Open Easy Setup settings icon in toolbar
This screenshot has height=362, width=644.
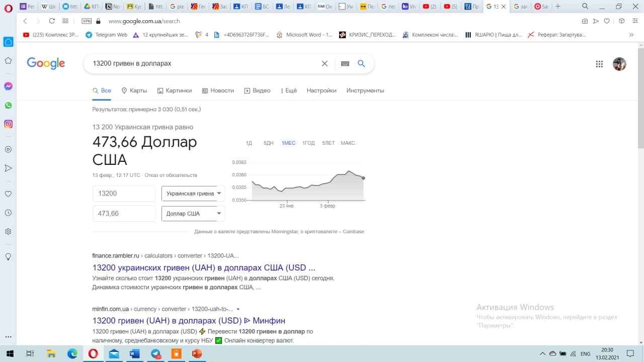pos(635,21)
